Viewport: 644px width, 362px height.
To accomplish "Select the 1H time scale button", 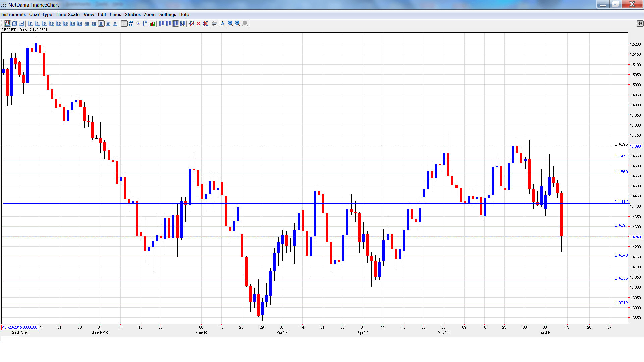I will click(x=73, y=23).
